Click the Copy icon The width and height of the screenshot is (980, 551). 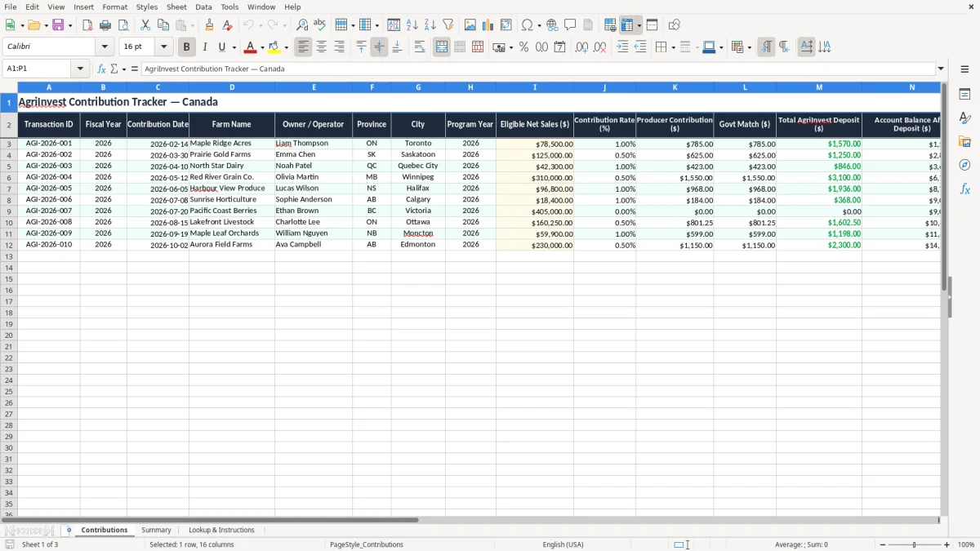point(163,25)
